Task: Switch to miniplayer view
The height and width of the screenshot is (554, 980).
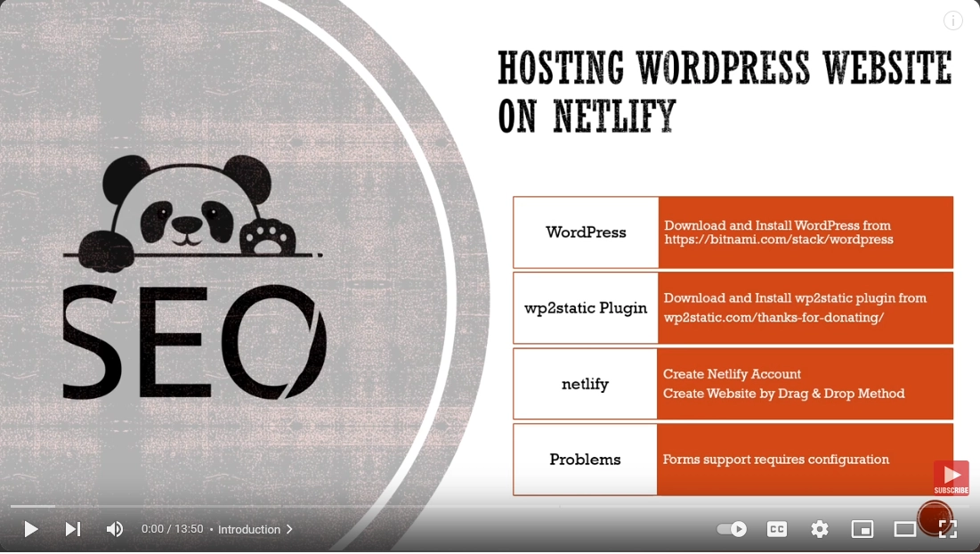Action: [x=863, y=529]
